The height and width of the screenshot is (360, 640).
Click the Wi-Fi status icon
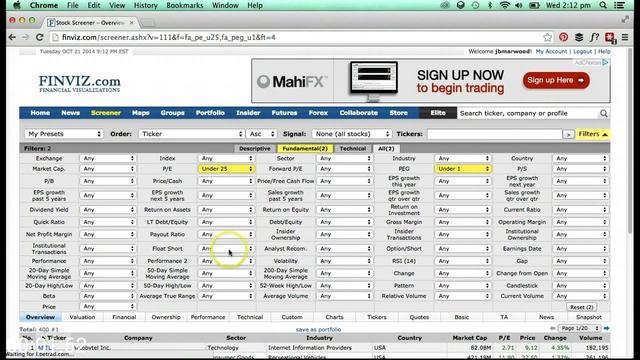click(504, 5)
